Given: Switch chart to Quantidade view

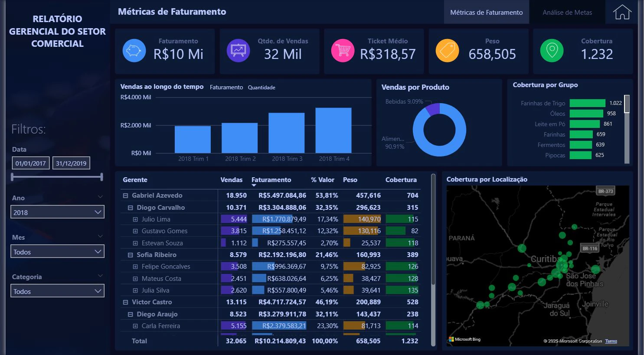Looking at the screenshot, I should [x=262, y=88].
